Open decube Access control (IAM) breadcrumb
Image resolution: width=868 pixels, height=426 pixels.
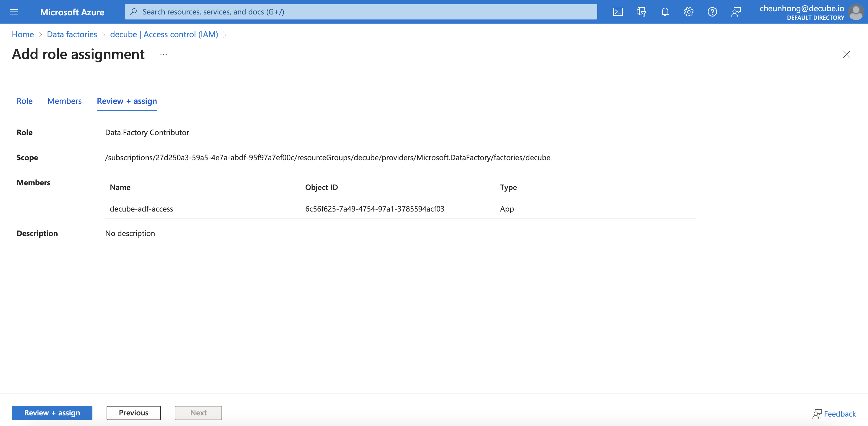[x=164, y=34]
